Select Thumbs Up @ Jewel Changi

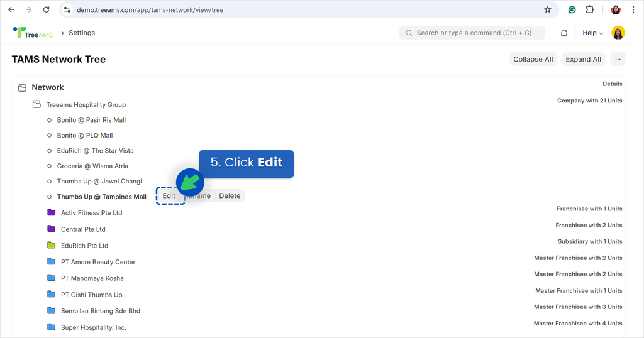[x=99, y=182]
